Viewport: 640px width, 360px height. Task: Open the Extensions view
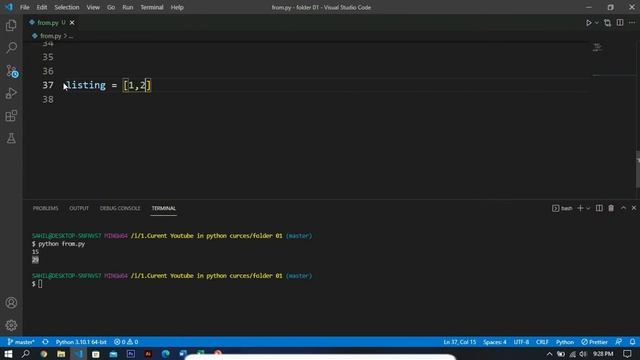[x=11, y=116]
